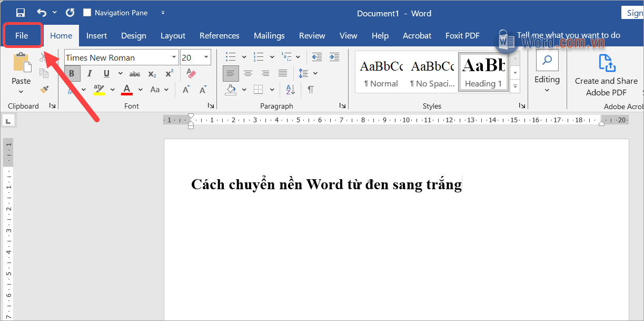Apply the Normal style

point(381,72)
